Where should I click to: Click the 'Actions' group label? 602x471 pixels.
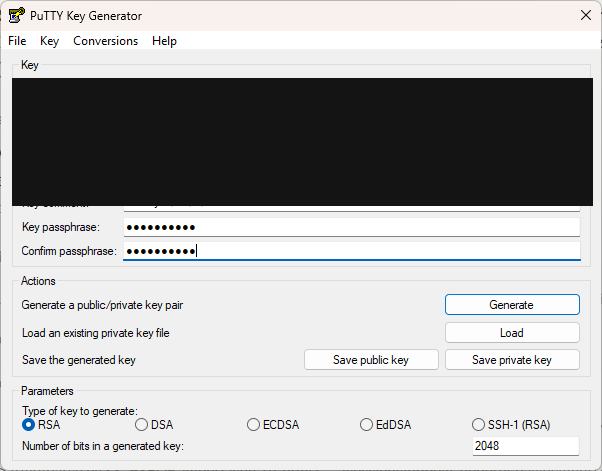(38, 281)
